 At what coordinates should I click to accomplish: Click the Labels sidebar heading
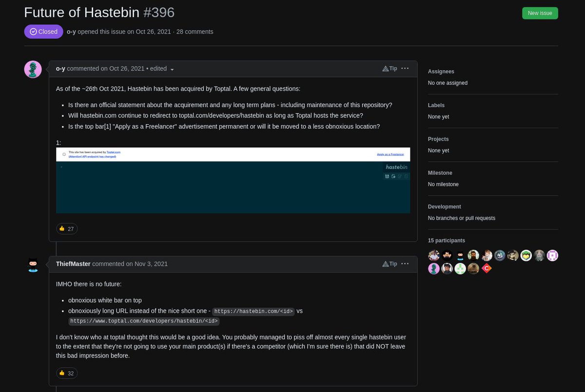click(436, 105)
